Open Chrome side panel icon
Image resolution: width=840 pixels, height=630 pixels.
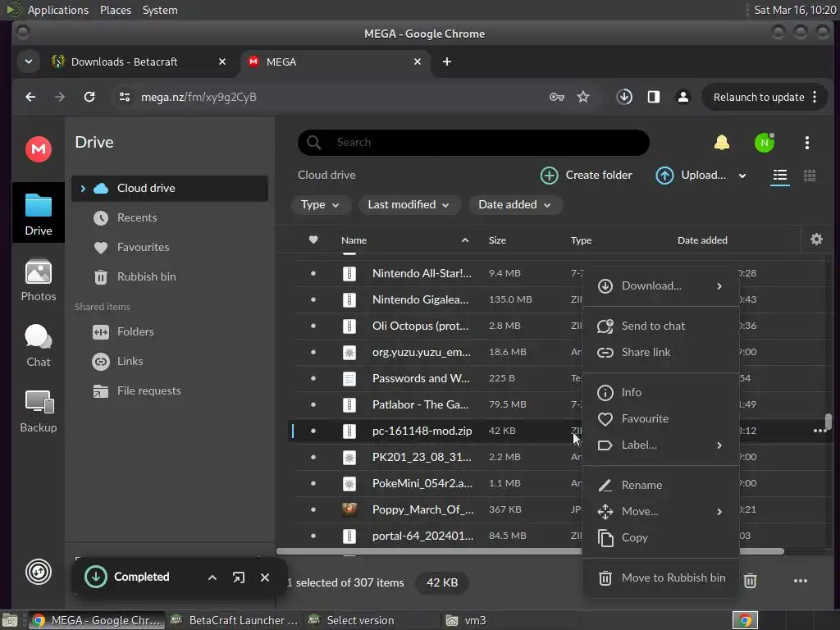[654, 97]
